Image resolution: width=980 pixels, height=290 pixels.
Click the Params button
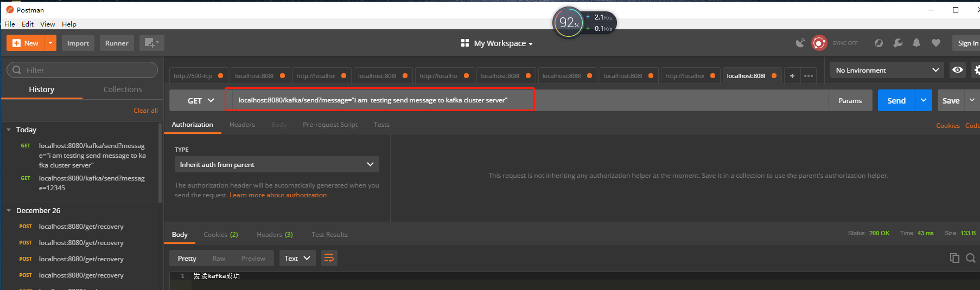coord(850,100)
